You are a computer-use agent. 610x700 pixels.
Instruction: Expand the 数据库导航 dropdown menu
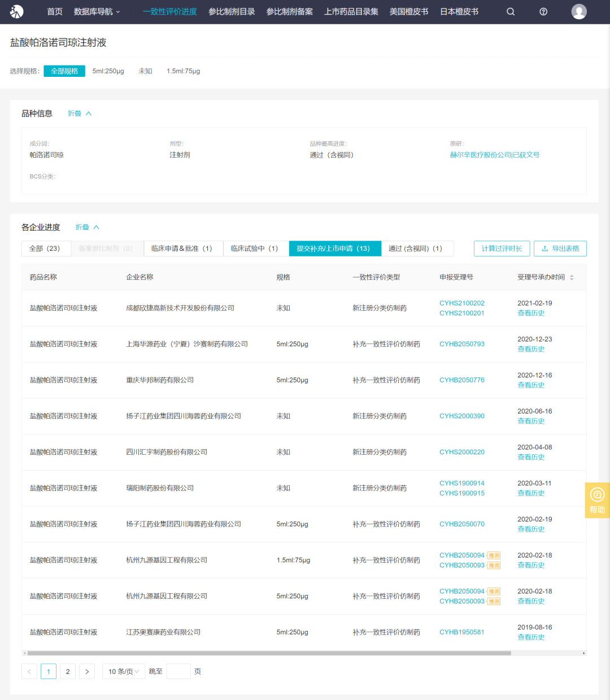[97, 12]
